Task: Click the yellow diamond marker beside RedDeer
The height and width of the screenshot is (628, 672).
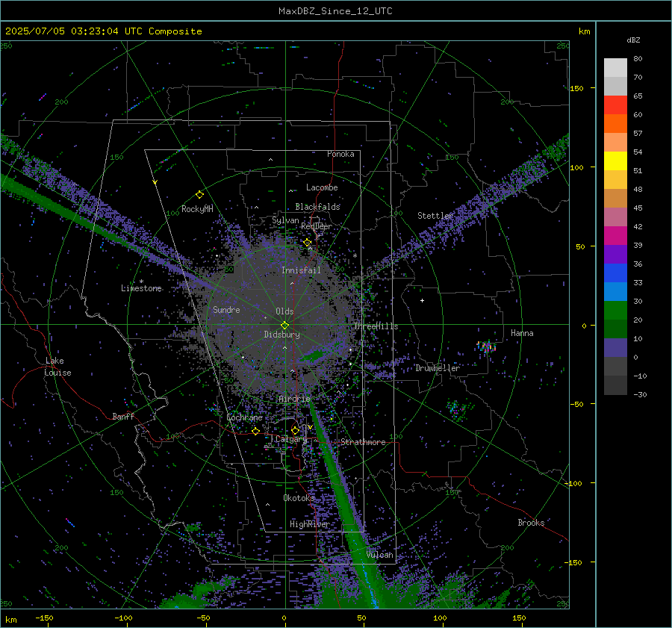Action: click(x=307, y=243)
